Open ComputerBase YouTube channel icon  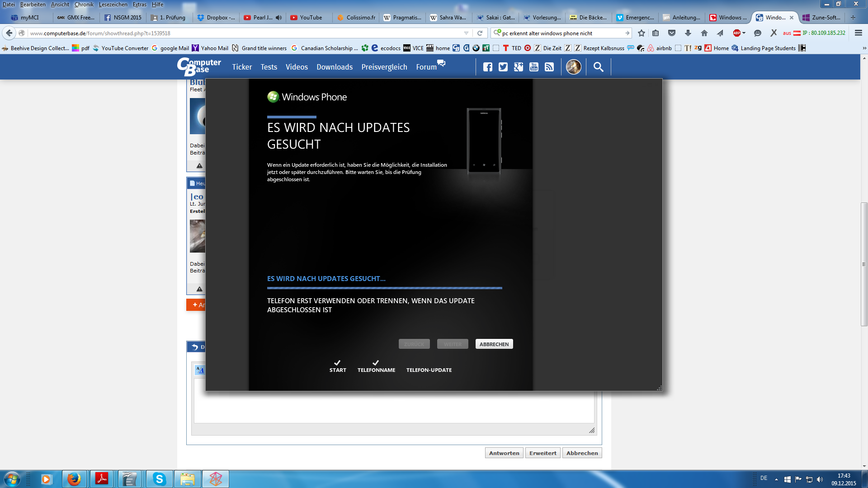(x=534, y=67)
